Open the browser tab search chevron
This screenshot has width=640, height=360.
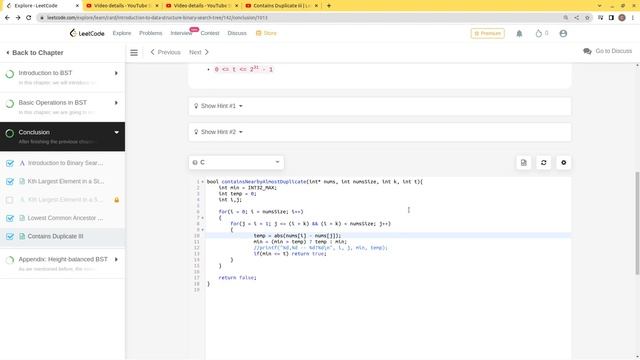(x=599, y=6)
